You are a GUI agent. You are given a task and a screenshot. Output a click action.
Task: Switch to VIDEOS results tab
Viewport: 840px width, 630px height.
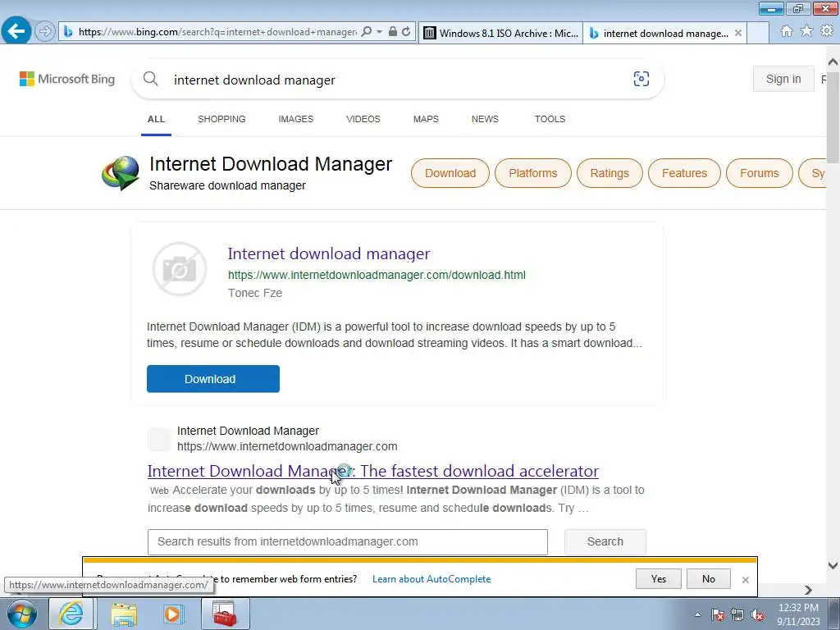click(x=363, y=119)
